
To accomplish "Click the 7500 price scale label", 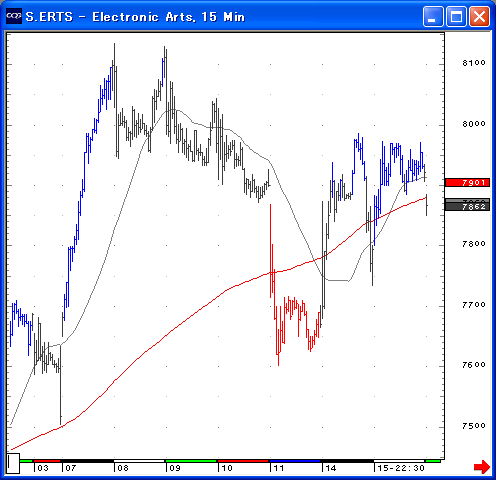I will pos(474,426).
